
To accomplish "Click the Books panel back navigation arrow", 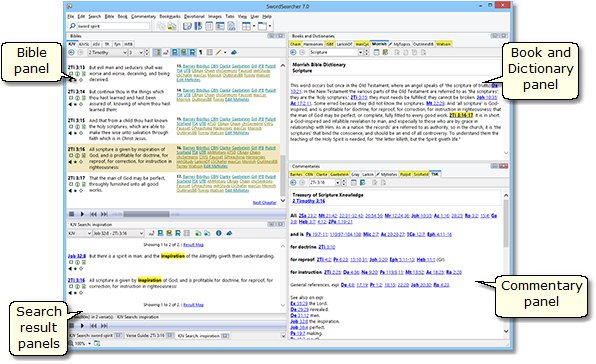I will coord(293,52).
